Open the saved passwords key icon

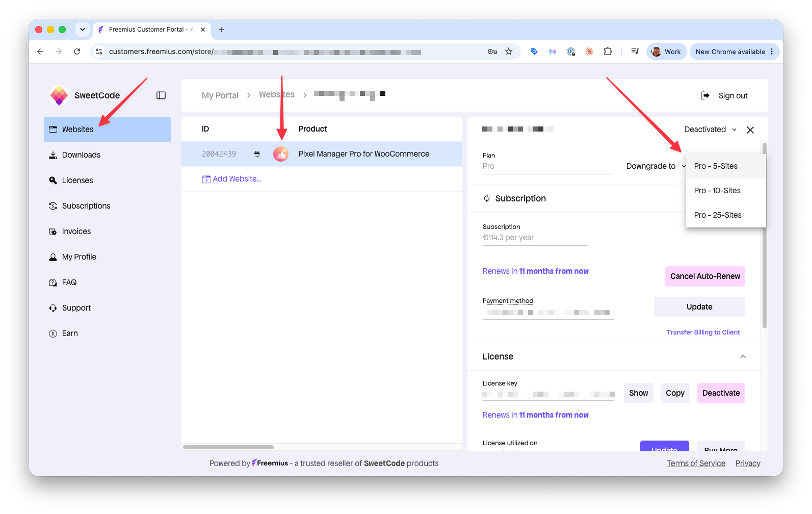pos(492,52)
